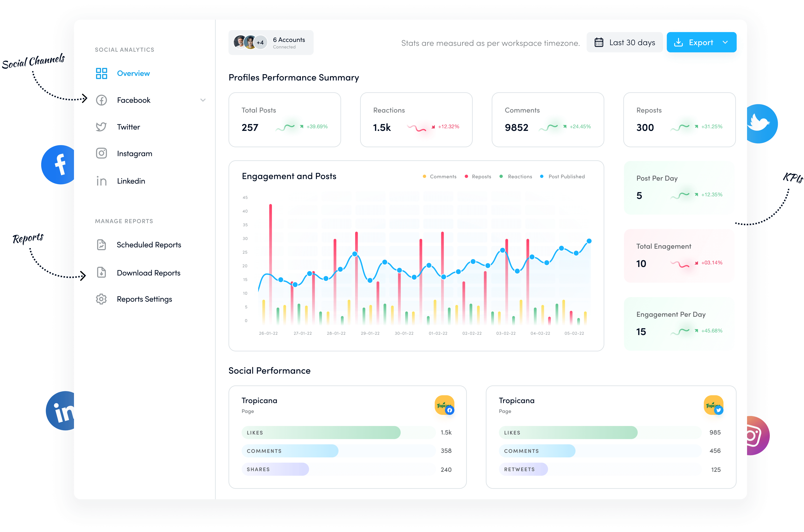Click the Instagram icon in sidebar
Screen dimensions: 804x532
click(x=101, y=153)
